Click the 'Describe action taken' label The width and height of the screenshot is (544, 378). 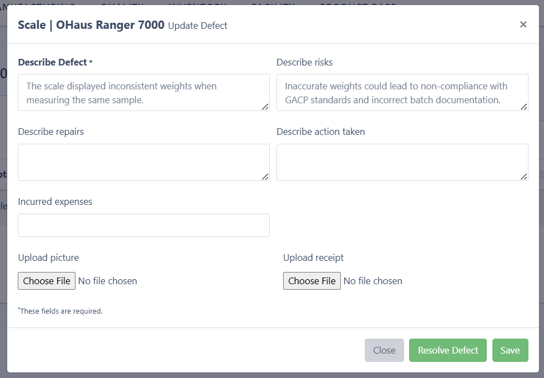[321, 132]
